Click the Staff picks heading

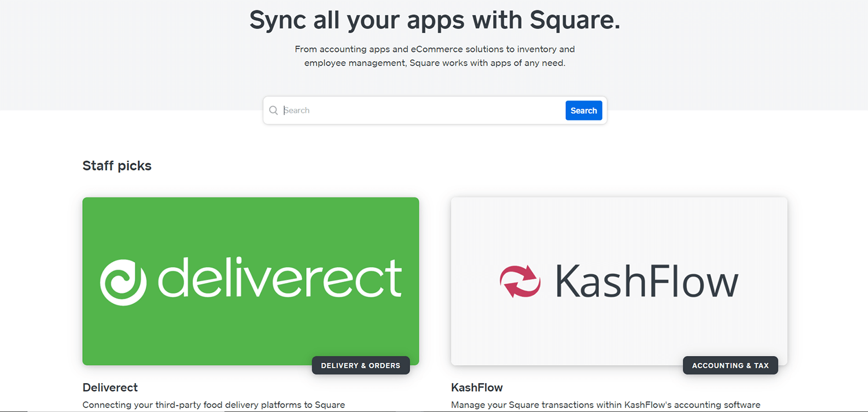click(117, 165)
